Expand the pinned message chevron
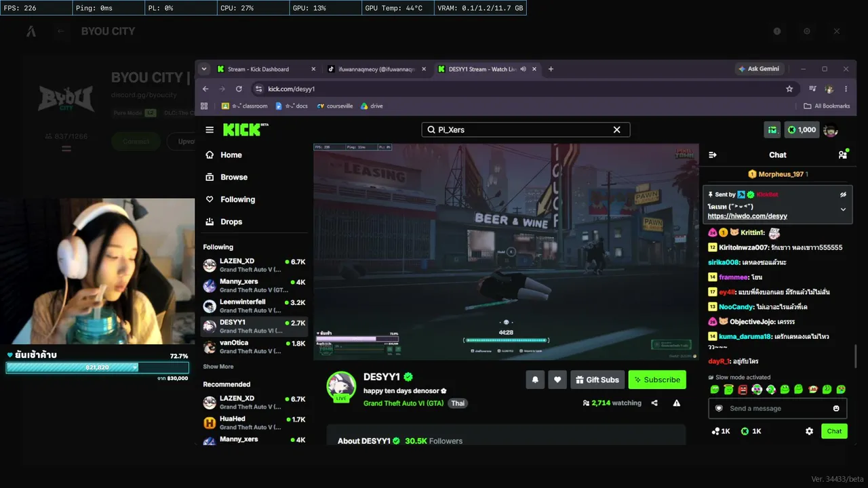This screenshot has width=868, height=488. (843, 209)
